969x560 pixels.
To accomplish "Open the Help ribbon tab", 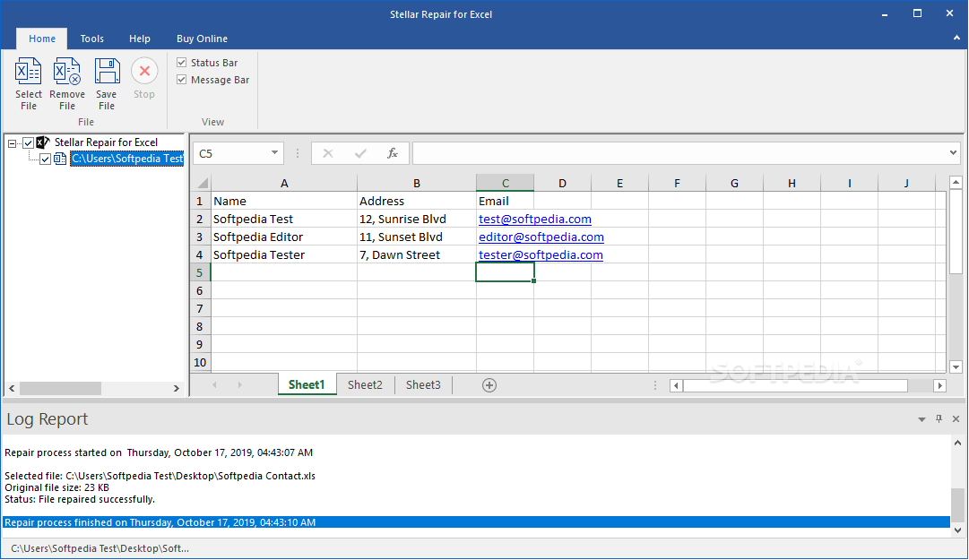I will pos(140,39).
